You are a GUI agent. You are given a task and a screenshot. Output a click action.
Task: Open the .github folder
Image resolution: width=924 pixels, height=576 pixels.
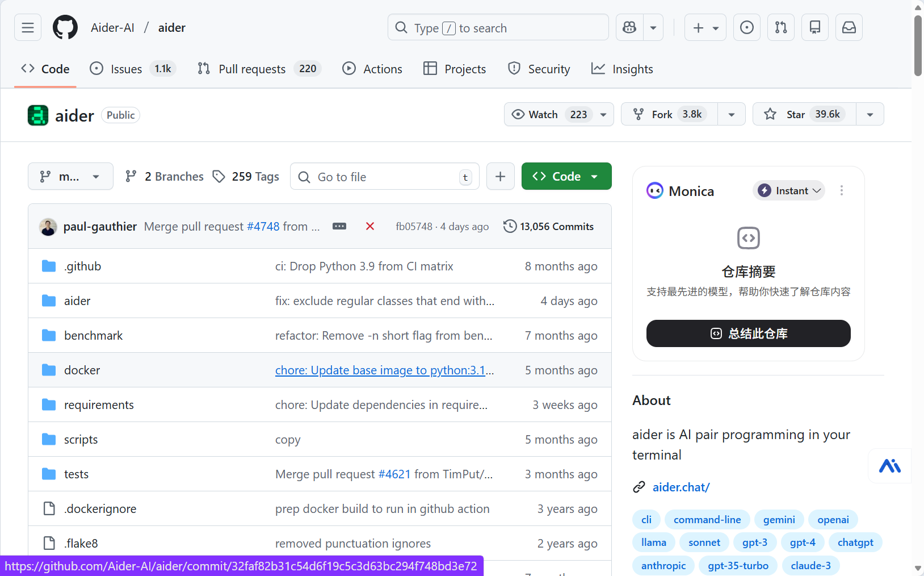(x=82, y=266)
